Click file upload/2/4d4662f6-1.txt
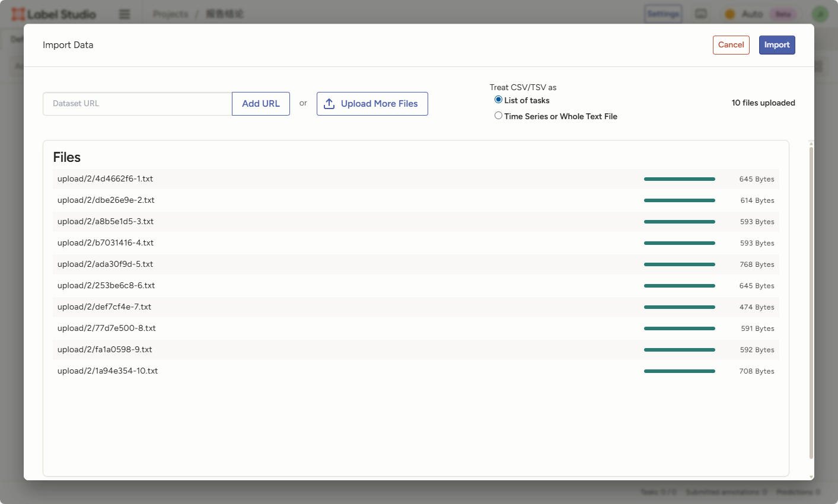 (x=105, y=178)
